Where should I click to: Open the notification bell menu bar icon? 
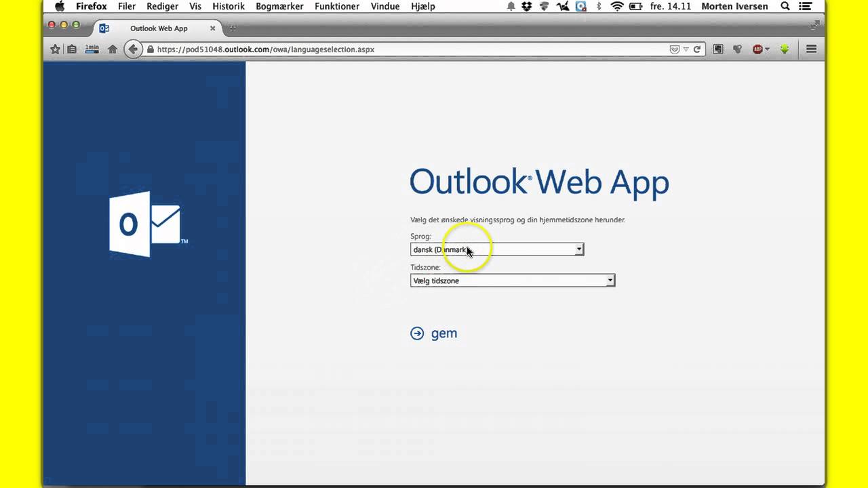click(x=511, y=6)
